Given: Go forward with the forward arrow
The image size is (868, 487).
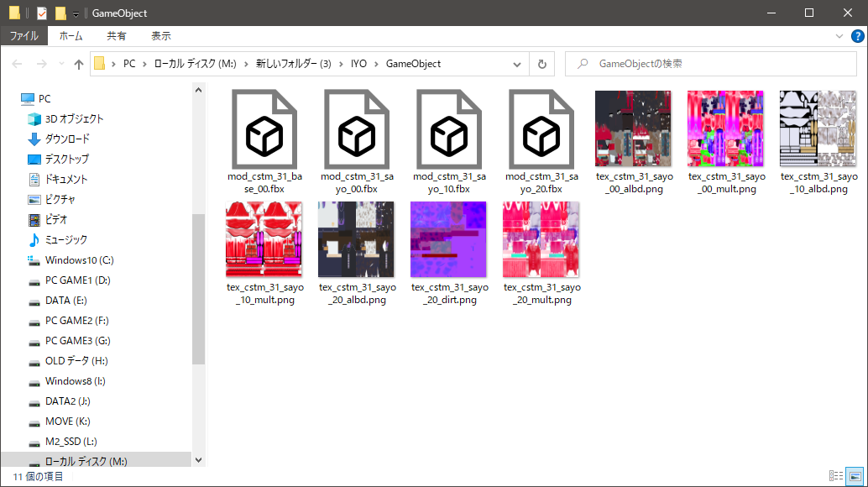Looking at the screenshot, I should (41, 64).
